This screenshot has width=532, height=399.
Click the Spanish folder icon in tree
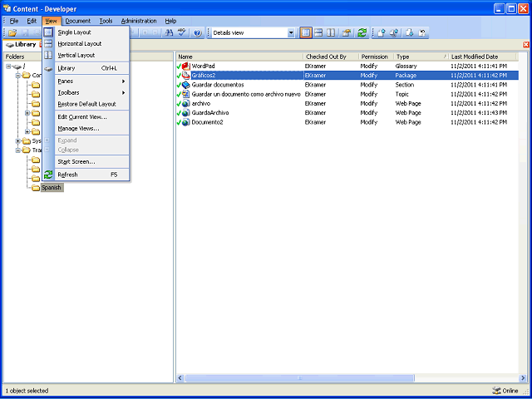pos(36,188)
